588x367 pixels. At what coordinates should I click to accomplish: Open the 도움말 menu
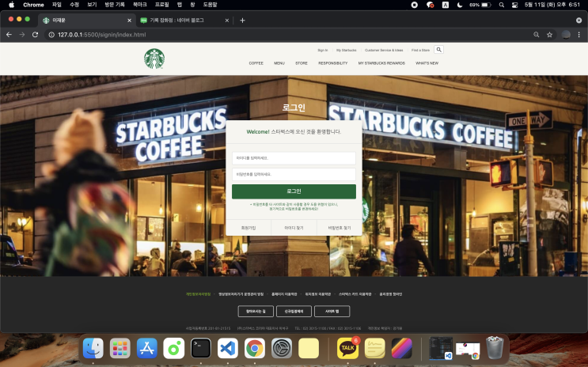click(x=210, y=5)
